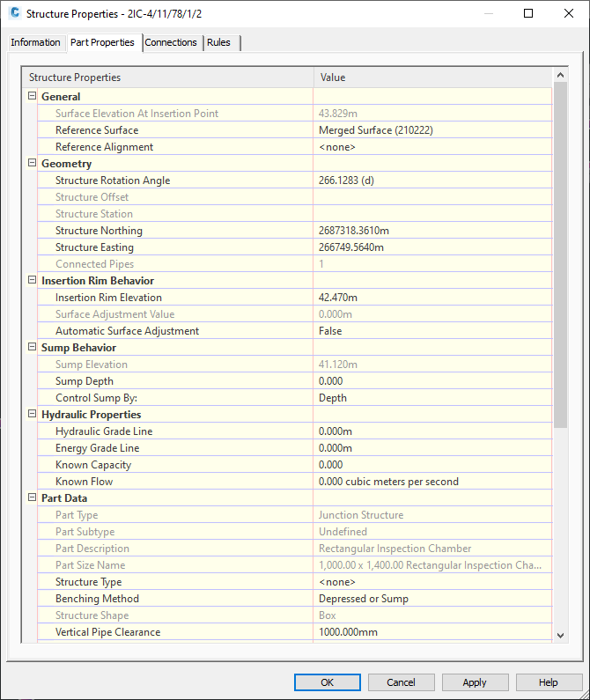
Task: Open the Connections tab
Action: [171, 42]
